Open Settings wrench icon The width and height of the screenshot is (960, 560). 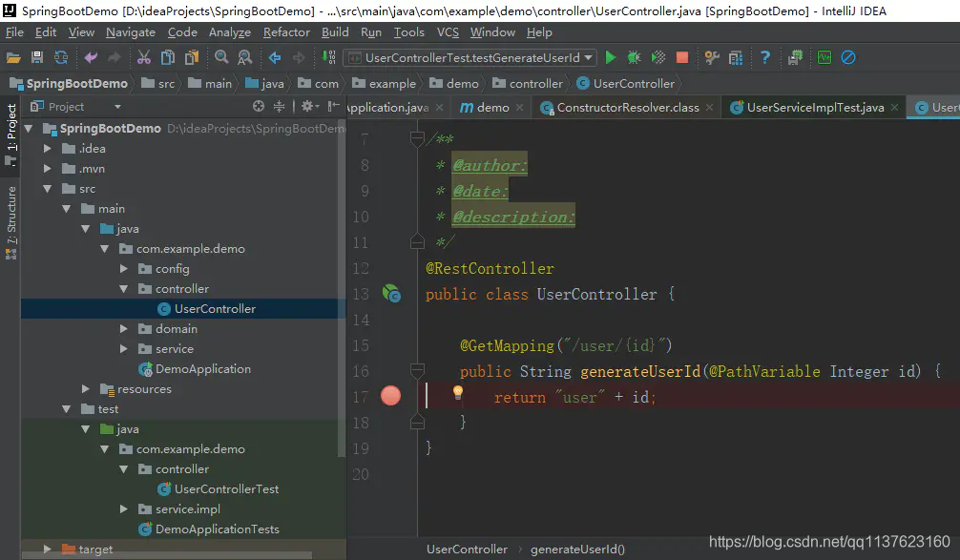712,57
